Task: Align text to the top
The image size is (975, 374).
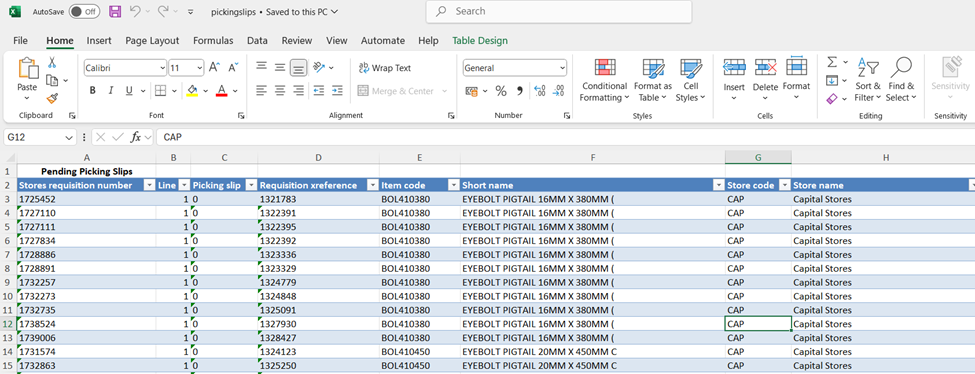Action: [x=262, y=67]
